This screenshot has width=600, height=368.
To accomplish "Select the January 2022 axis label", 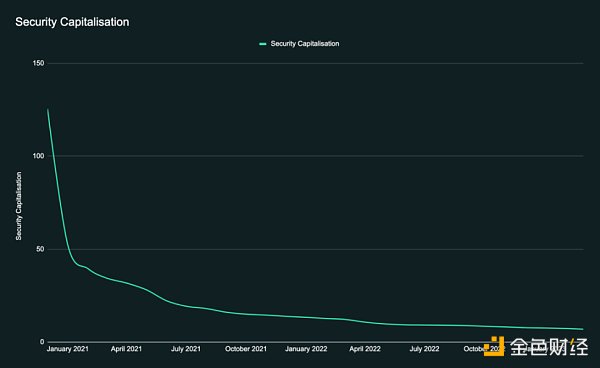I will pyautogui.click(x=306, y=349).
